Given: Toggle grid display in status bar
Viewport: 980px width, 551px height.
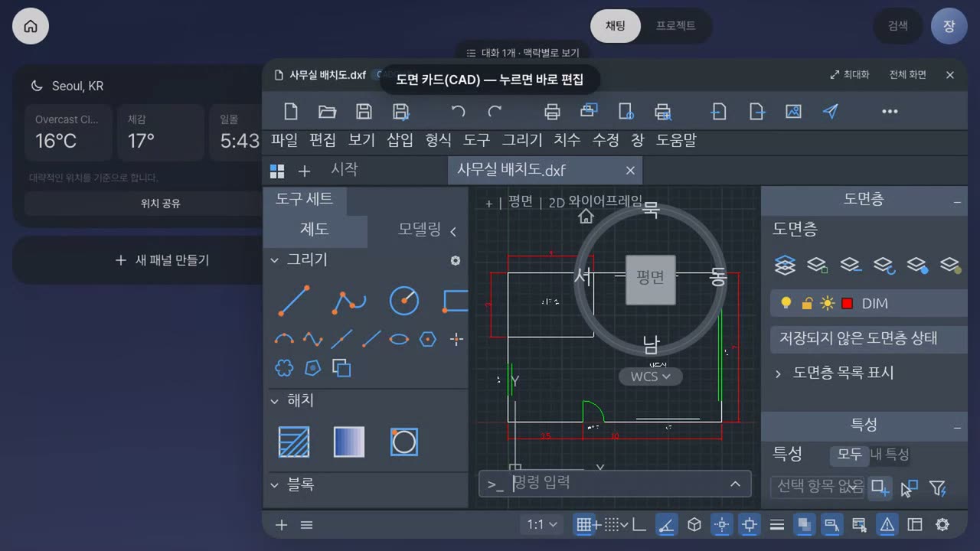Looking at the screenshot, I should click(x=584, y=524).
